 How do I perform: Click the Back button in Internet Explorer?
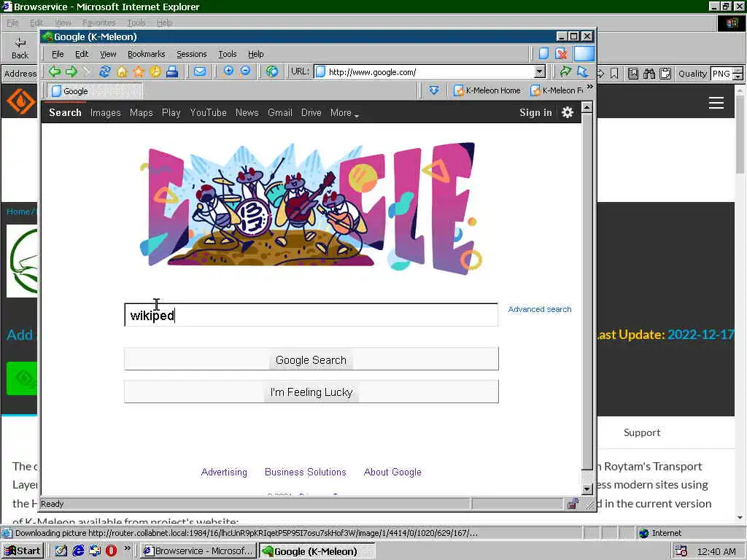click(x=20, y=48)
